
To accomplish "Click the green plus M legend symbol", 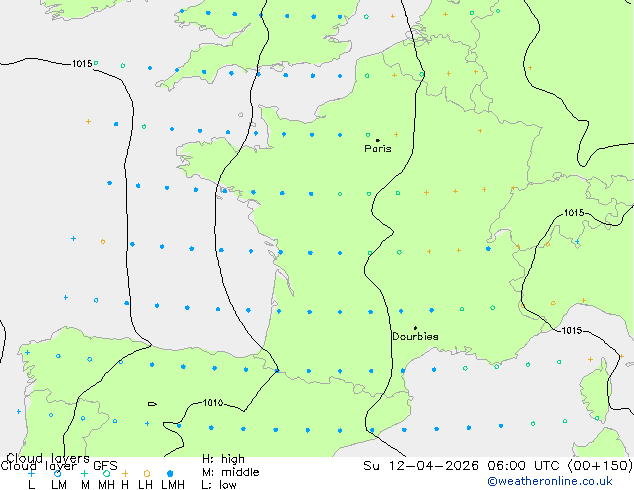I will point(84,473).
